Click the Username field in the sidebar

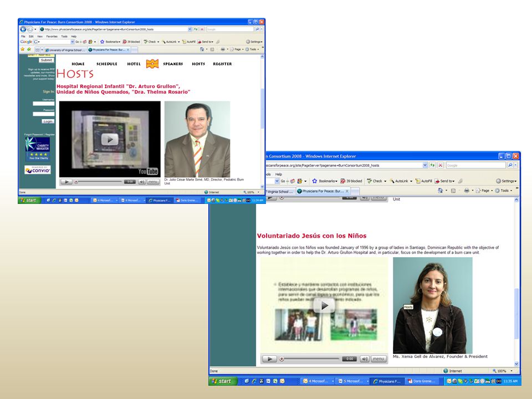click(x=43, y=104)
